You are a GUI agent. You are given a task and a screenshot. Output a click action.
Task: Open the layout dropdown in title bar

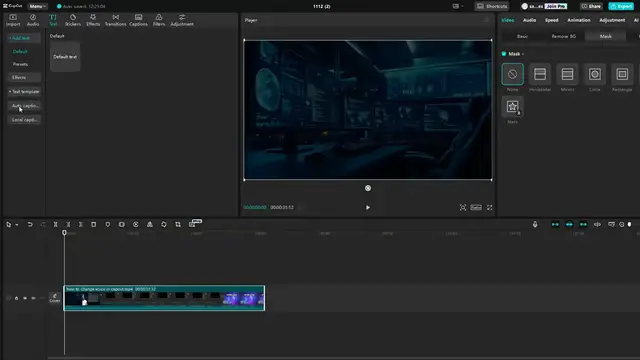tap(458, 6)
